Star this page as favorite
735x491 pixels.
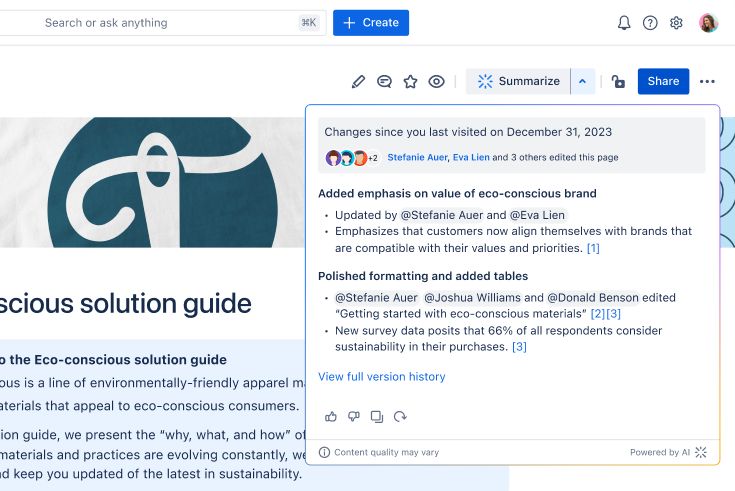410,82
